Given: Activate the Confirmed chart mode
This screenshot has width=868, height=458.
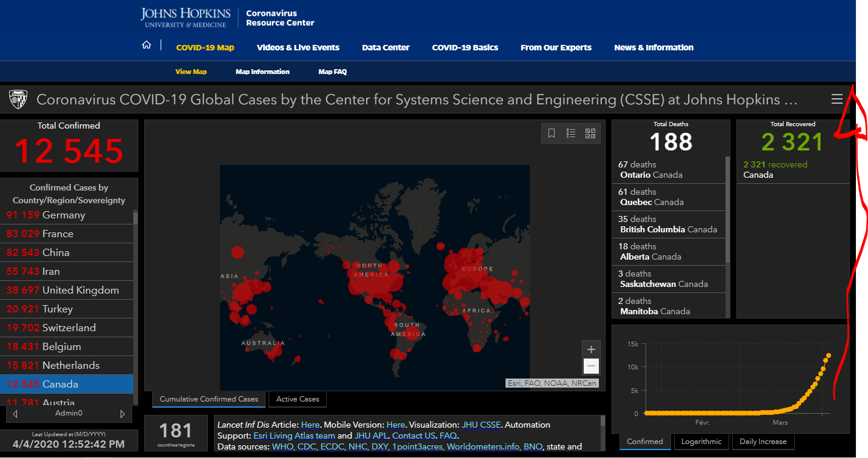Looking at the screenshot, I should click(644, 442).
